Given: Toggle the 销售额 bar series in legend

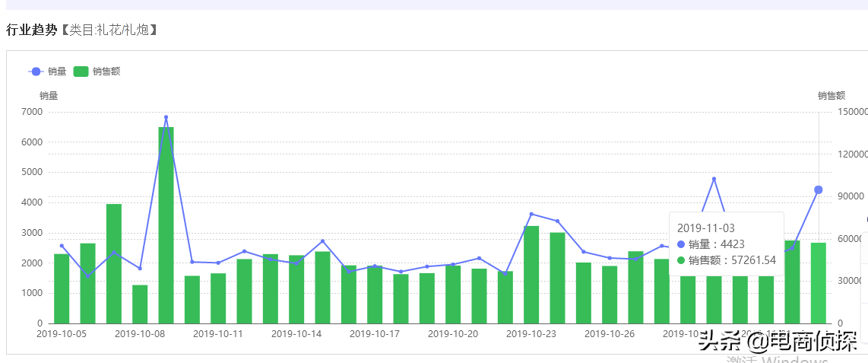Looking at the screenshot, I should point(106,72).
